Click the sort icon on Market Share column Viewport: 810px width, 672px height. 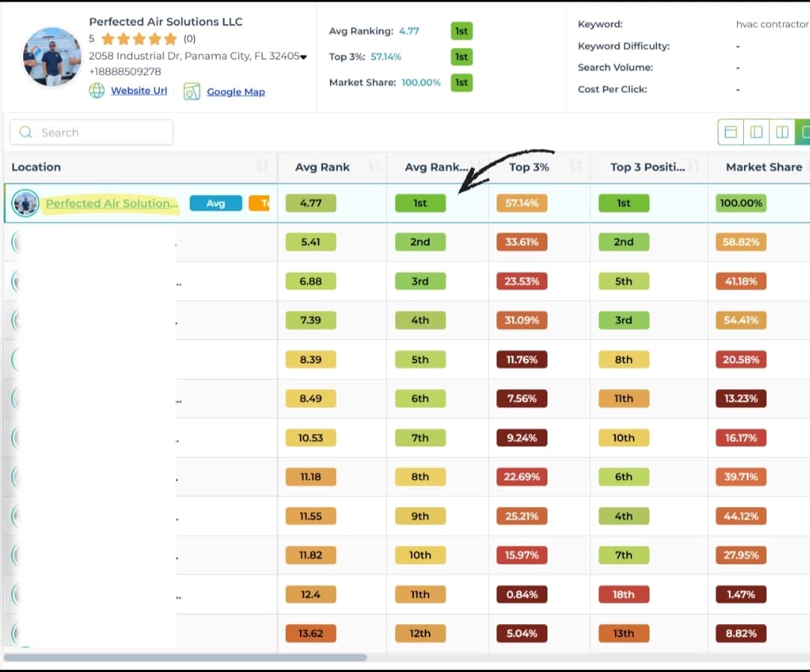[x=806, y=166]
